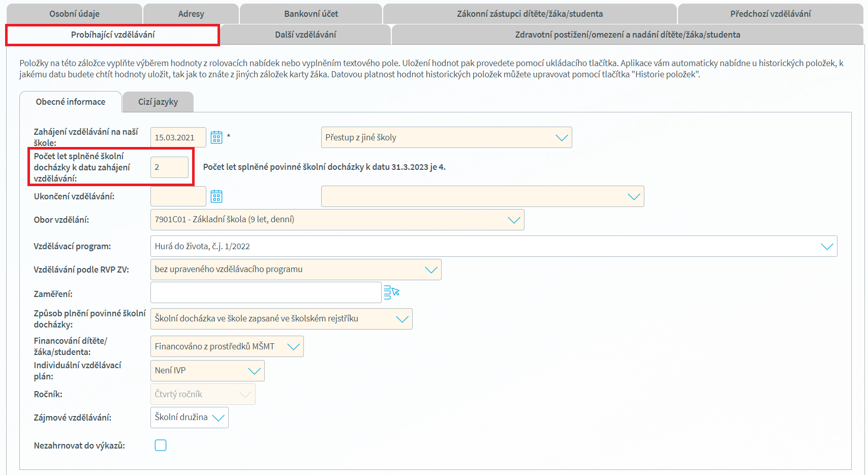Click the Zahájení vzdělávání date field 15.03.2021

tap(178, 137)
